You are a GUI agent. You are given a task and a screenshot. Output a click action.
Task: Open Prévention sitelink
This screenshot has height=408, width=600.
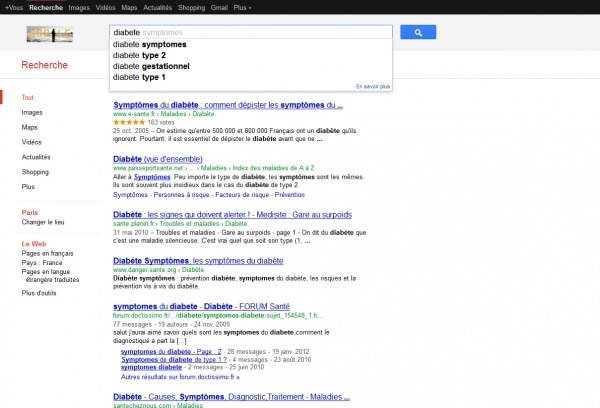click(290, 195)
